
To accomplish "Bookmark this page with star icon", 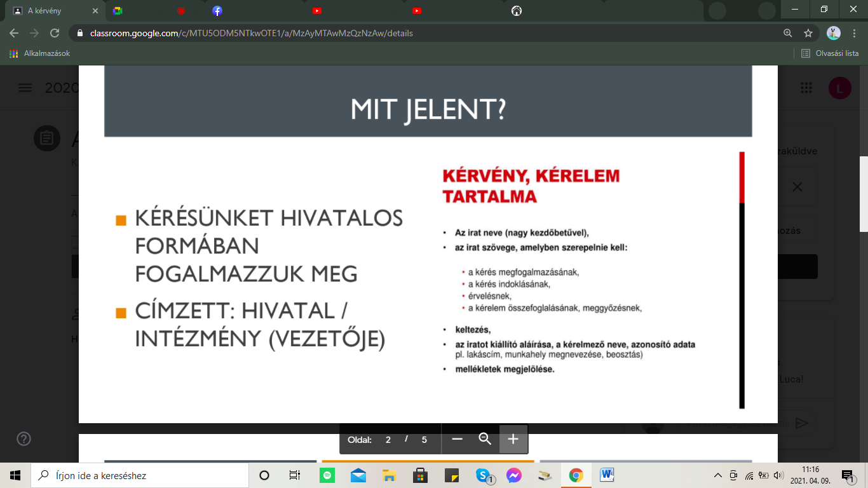I will (808, 33).
